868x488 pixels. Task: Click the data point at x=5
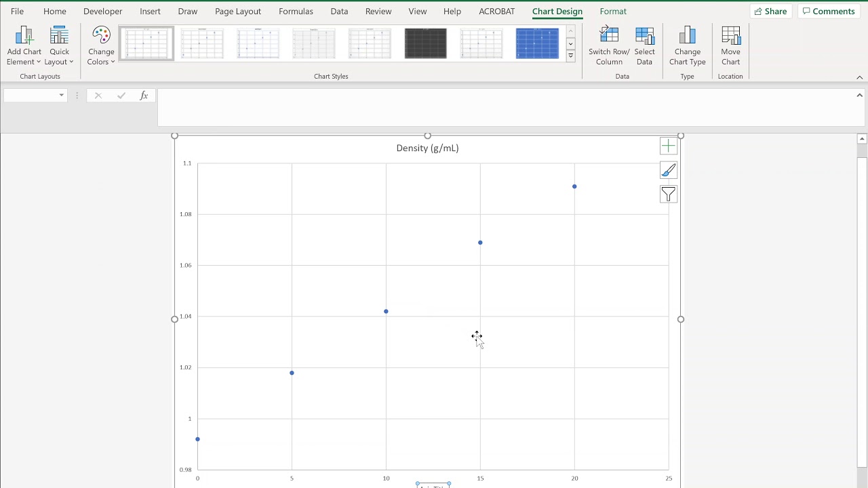[x=292, y=373]
